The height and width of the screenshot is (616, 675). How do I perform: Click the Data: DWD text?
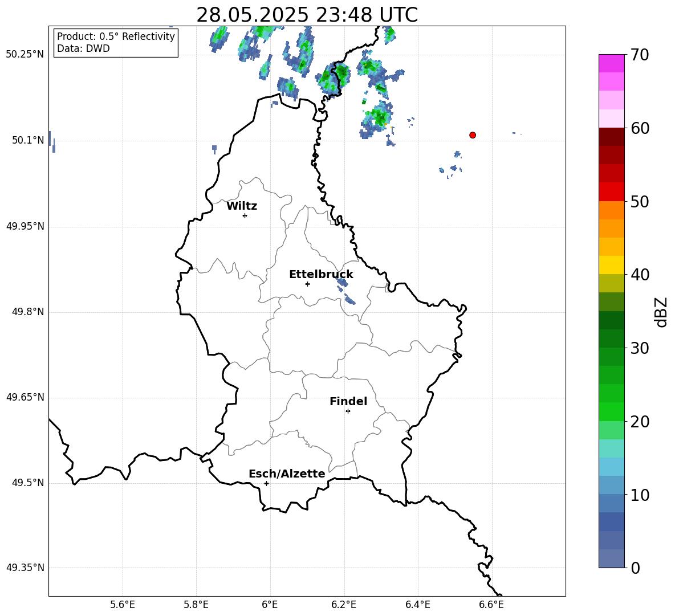83,48
